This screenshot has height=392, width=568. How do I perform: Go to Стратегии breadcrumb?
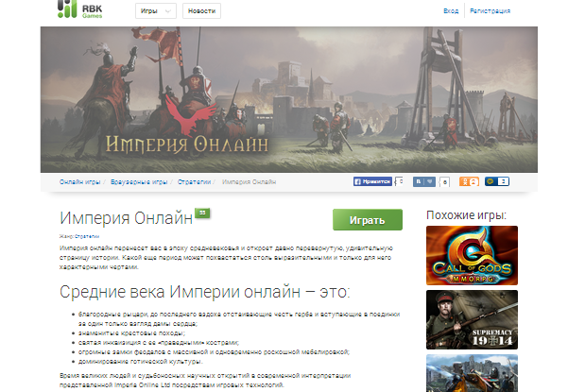194,181
